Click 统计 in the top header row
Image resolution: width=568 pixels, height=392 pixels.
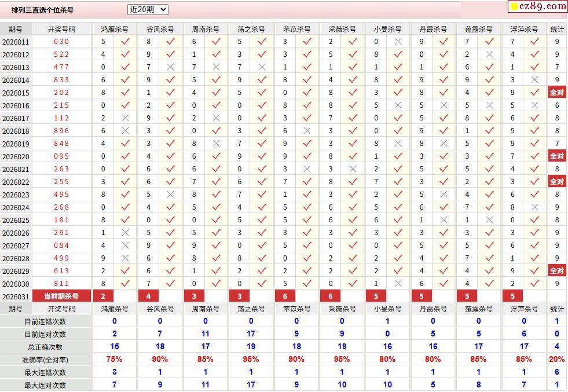tap(557, 30)
